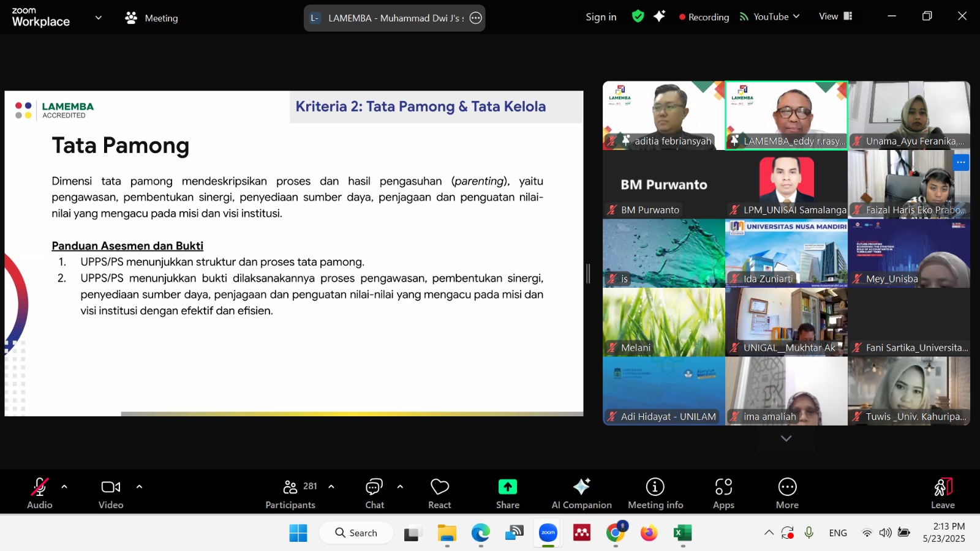Open the Wi-Fi network icon

pos(867,533)
